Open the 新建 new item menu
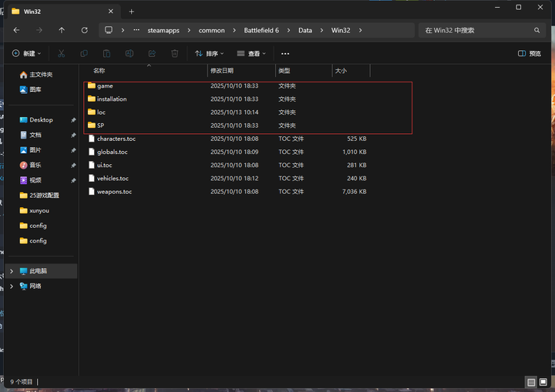 click(x=27, y=54)
